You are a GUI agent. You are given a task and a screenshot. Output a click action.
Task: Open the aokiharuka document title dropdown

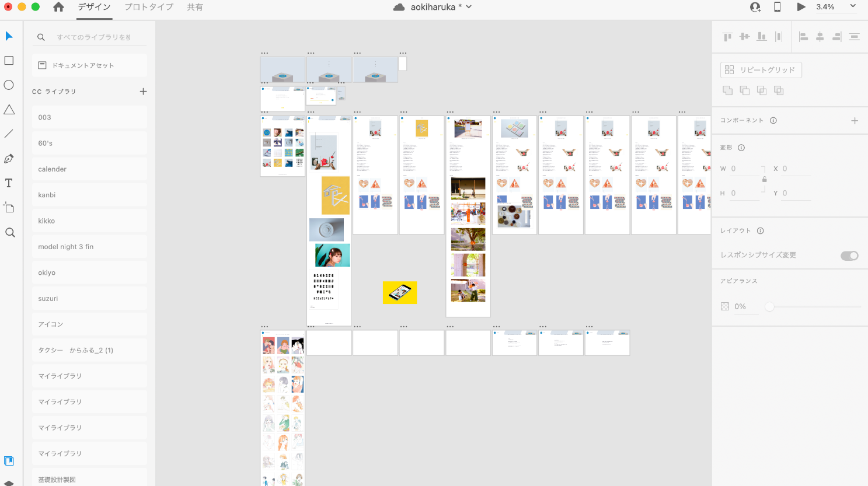468,7
